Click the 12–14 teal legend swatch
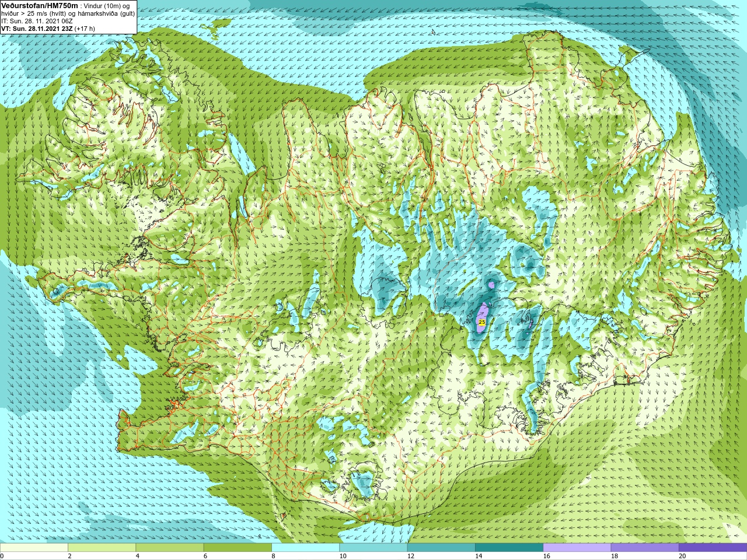This screenshot has width=747, height=560. [x=441, y=548]
